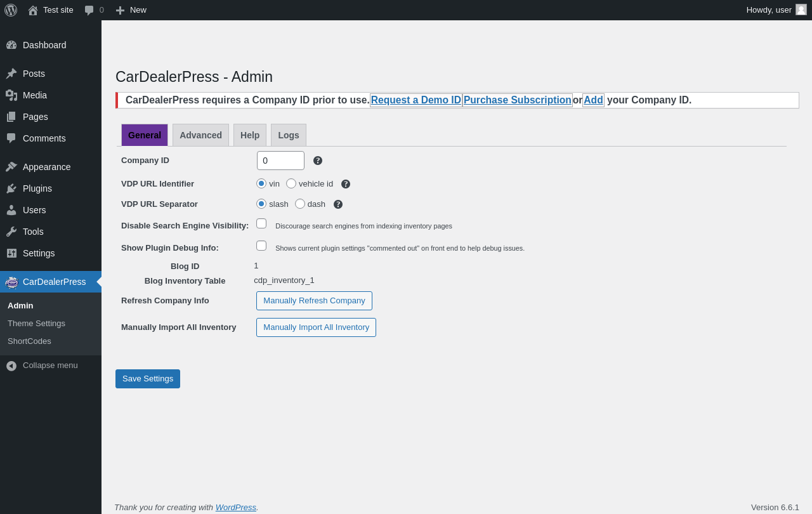Open the WordPress logo menu
The width and height of the screenshot is (812, 514).
point(11,10)
